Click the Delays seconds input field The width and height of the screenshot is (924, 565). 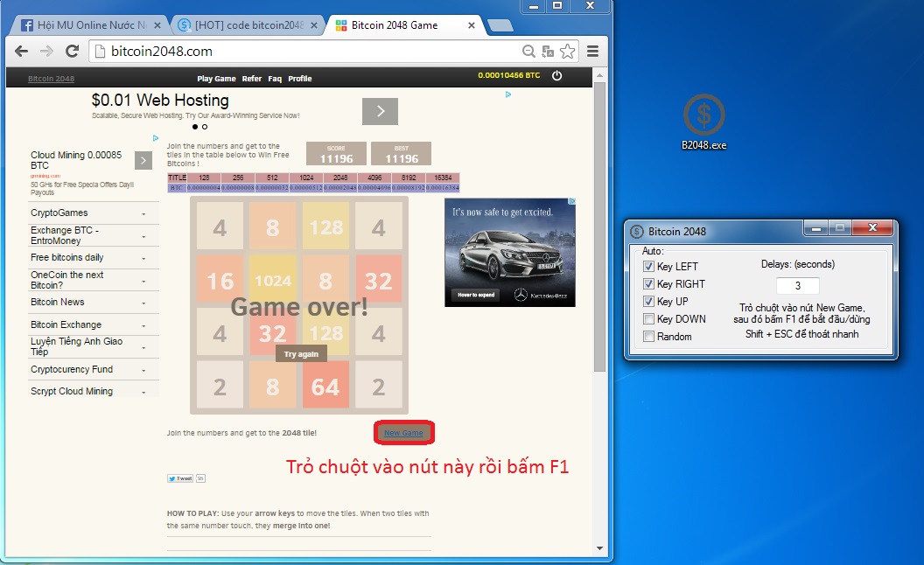[798, 286]
